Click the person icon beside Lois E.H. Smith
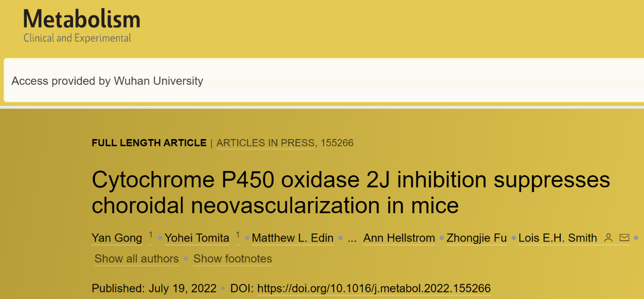 609,238
